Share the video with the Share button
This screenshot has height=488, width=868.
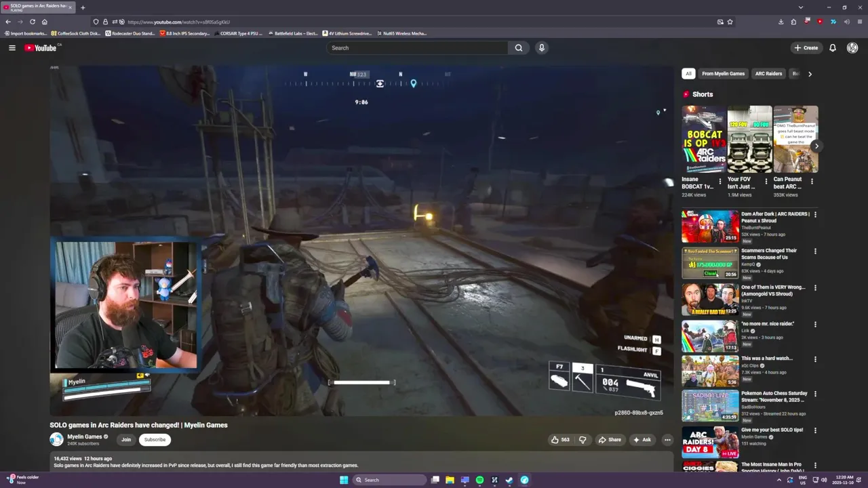pyautogui.click(x=610, y=439)
